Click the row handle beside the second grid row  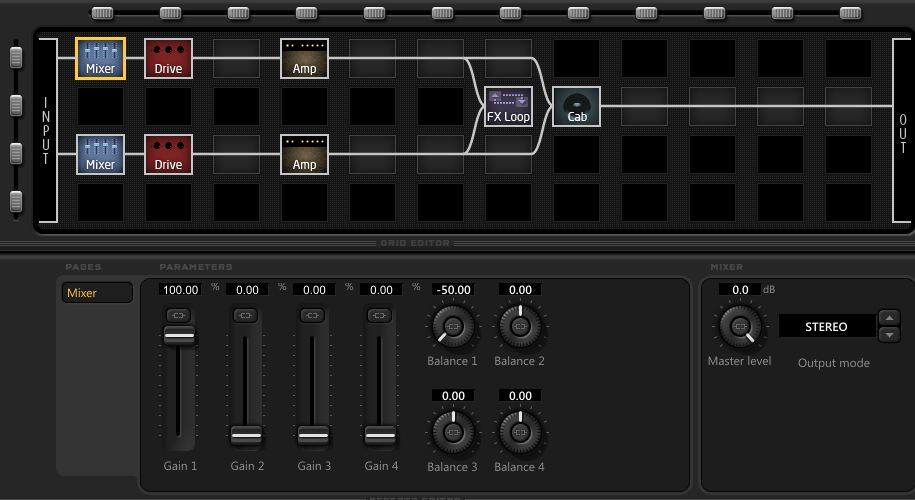click(x=16, y=106)
